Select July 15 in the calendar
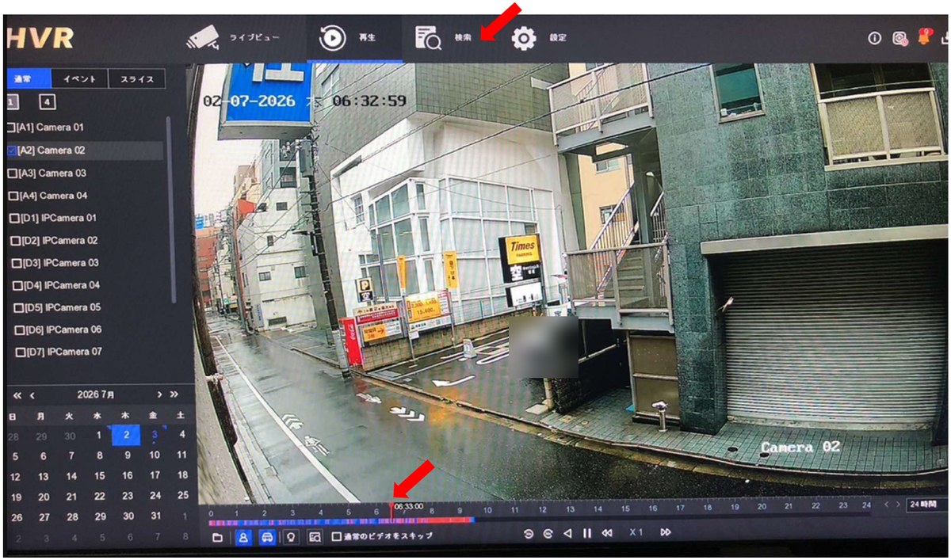Image resolution: width=951 pixels, height=560 pixels. coord(99,476)
